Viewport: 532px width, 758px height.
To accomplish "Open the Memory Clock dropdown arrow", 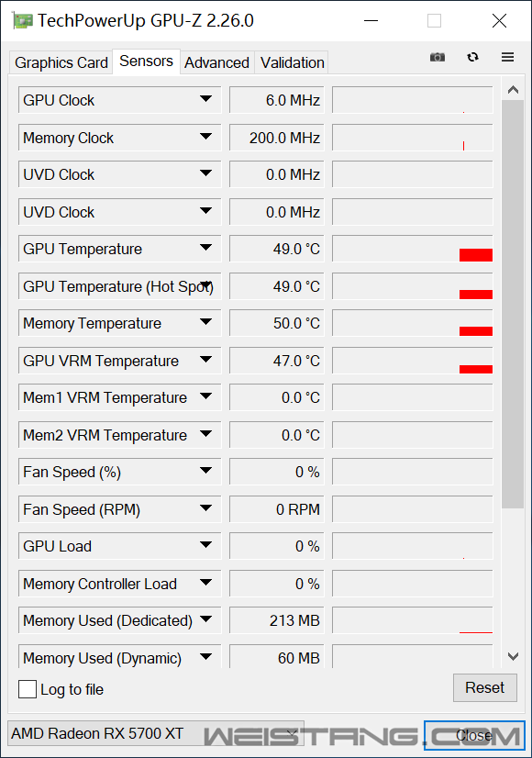I will coord(205,137).
